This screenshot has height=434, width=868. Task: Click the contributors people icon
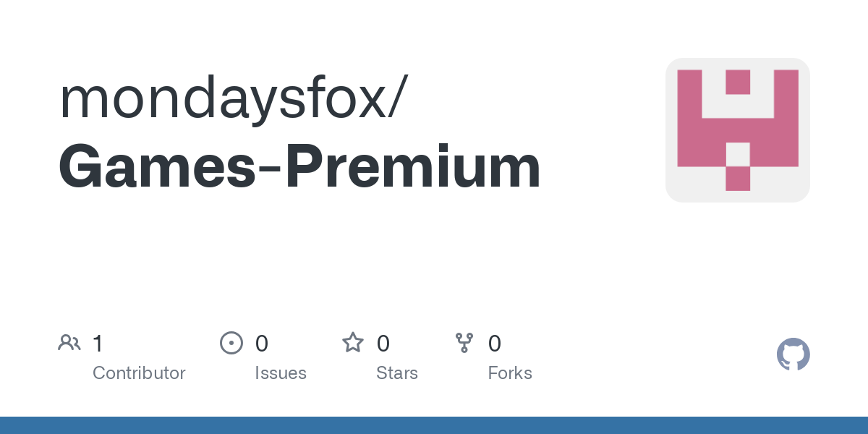[x=69, y=343]
